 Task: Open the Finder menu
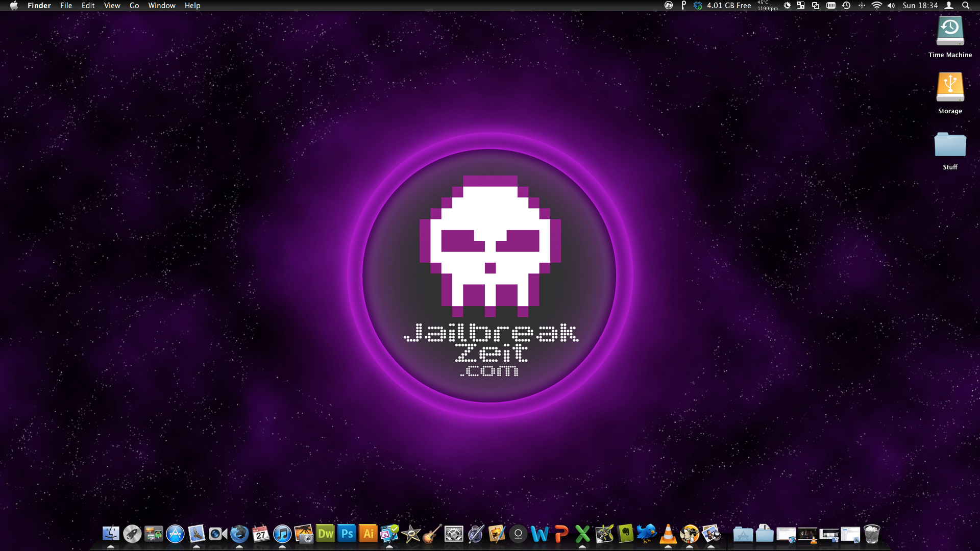[39, 6]
